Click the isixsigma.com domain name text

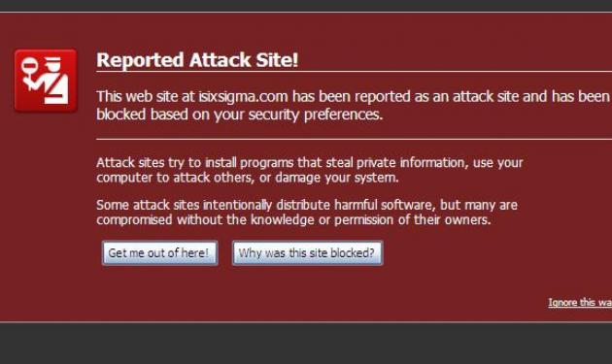coord(243,96)
